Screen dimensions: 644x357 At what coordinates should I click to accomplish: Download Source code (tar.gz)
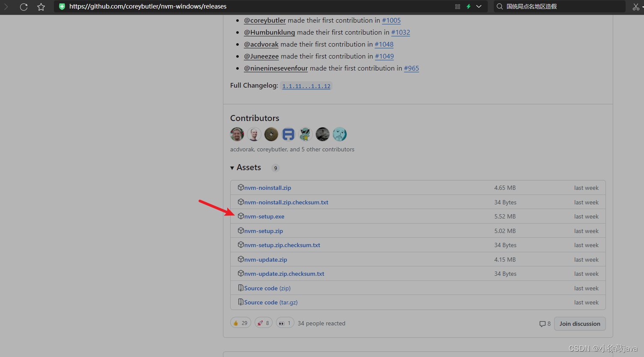[271, 302]
